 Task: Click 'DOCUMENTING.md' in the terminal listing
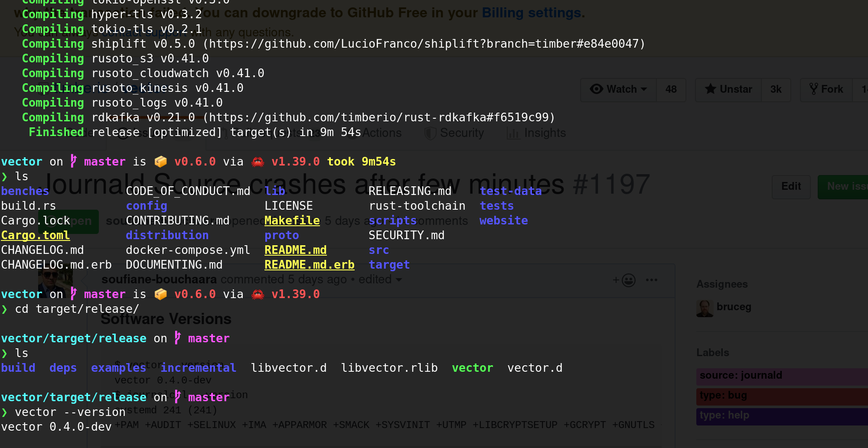(x=174, y=265)
